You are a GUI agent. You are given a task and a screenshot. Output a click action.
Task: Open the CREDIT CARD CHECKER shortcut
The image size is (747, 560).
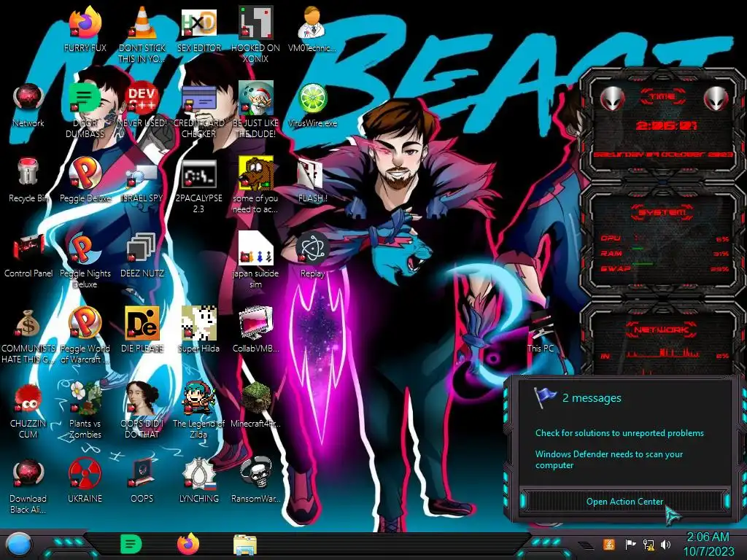click(198, 98)
